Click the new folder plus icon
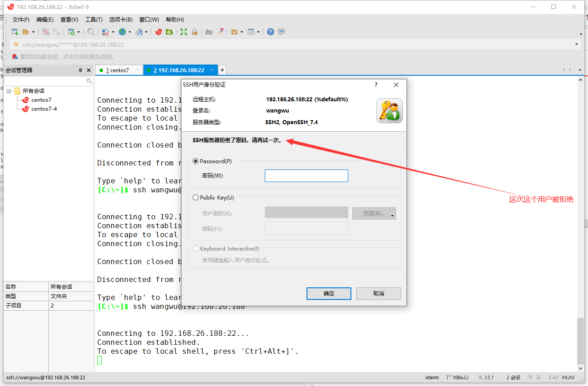Screen dimensions: 588x386 coord(234,32)
